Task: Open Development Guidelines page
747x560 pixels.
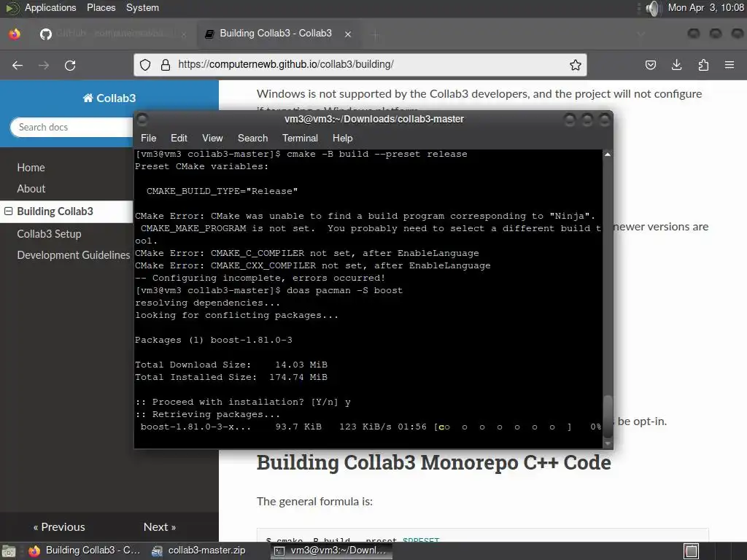Action: point(74,255)
